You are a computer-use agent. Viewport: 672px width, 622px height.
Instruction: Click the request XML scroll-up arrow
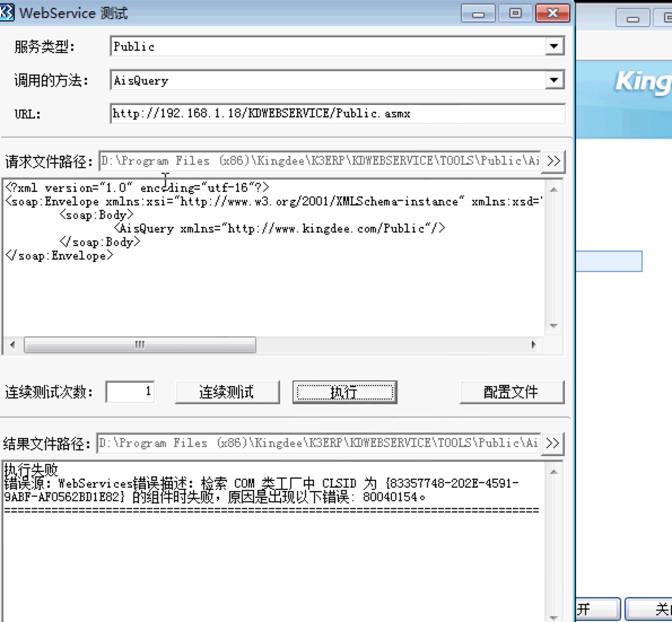click(x=554, y=189)
